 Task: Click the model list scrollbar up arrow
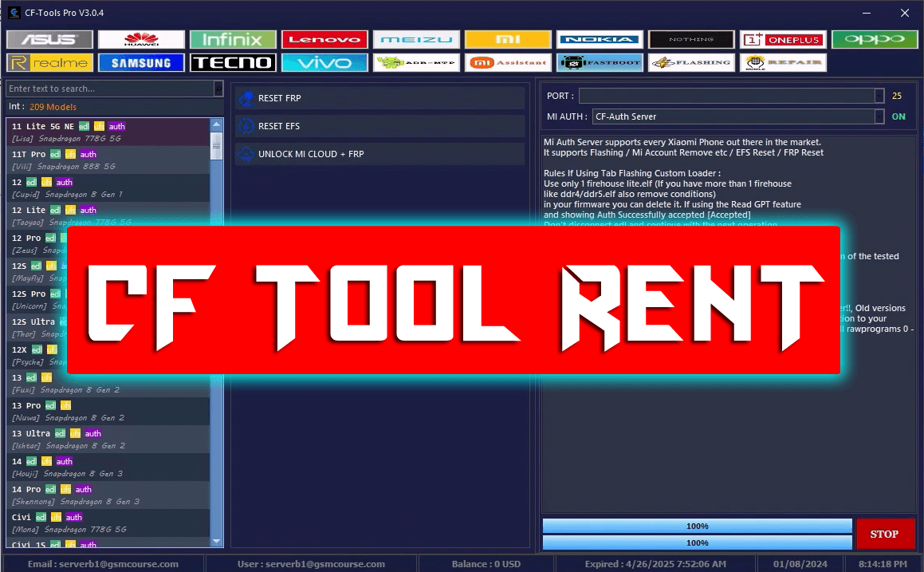click(216, 124)
